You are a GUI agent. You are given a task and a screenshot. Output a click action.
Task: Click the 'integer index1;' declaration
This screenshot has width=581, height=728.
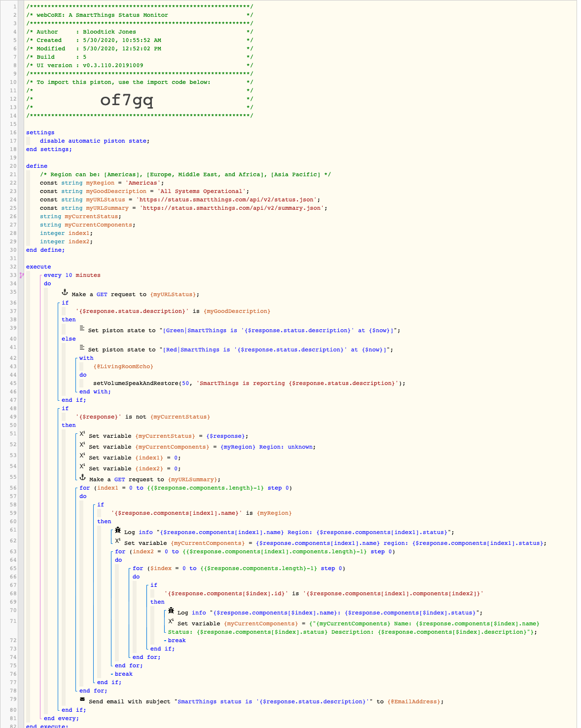[67, 233]
